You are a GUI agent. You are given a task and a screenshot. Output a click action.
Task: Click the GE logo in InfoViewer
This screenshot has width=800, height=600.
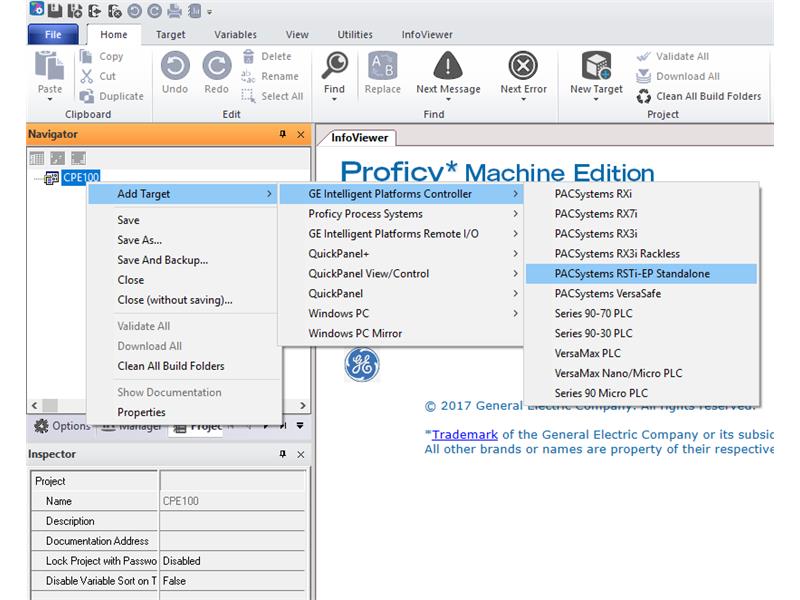pyautogui.click(x=362, y=365)
